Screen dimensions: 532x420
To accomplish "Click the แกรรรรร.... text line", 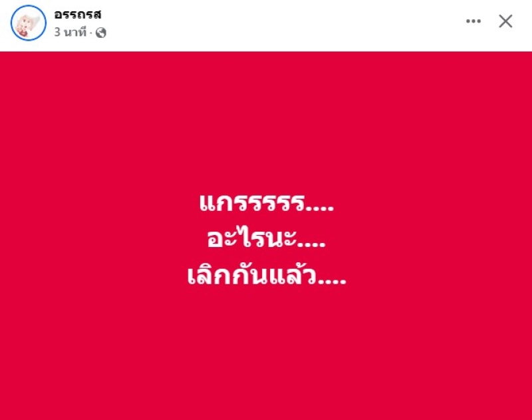I will click(267, 203).
